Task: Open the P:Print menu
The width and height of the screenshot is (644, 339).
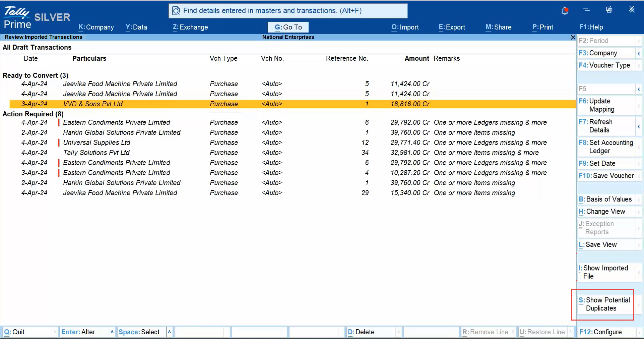Action: [x=543, y=27]
